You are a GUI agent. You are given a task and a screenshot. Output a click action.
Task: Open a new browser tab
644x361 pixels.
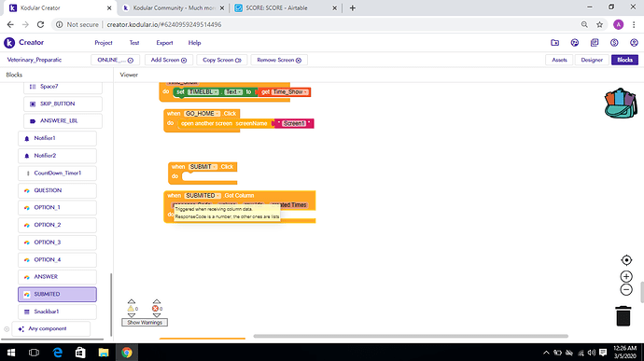(353, 7)
